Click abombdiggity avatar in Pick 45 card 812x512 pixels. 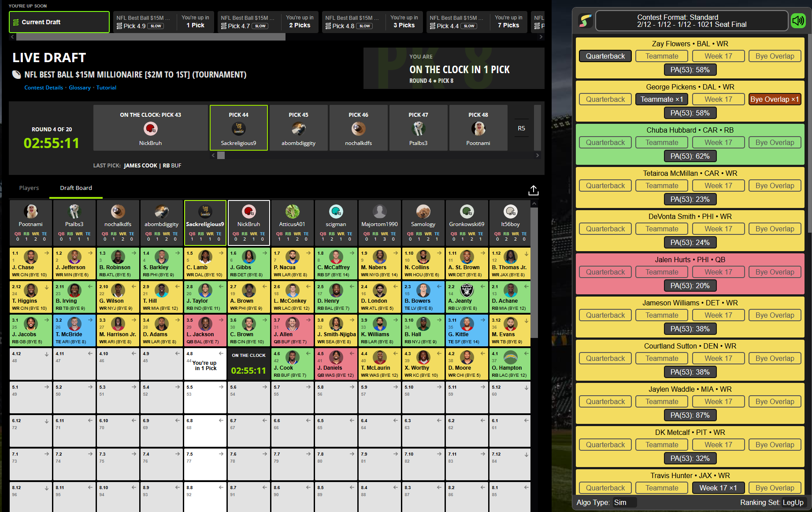(298, 129)
